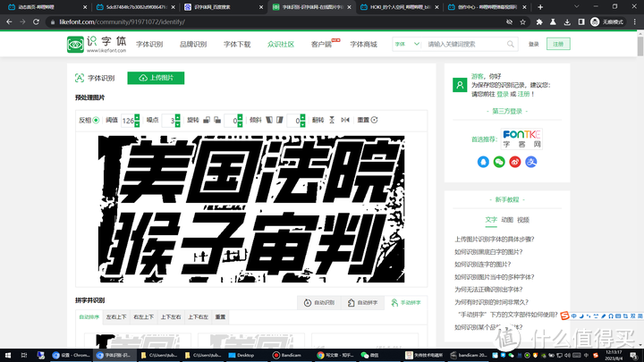Open browser extensions puzzle icon

[539, 22]
